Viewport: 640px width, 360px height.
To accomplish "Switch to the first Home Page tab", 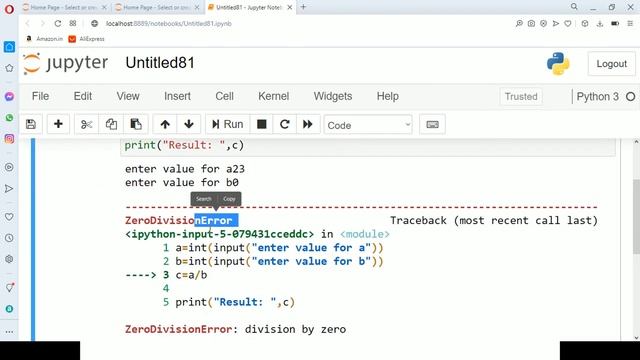I will tap(64, 7).
